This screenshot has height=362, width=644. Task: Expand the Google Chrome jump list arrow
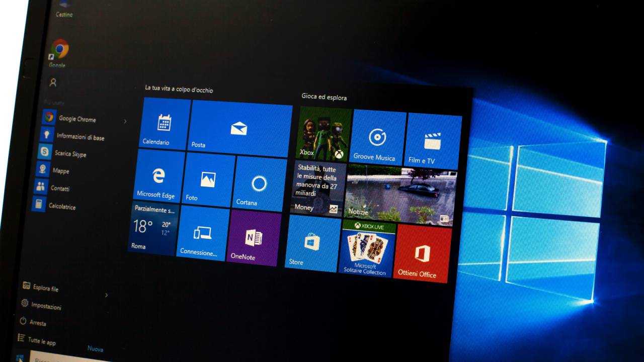[x=125, y=121]
